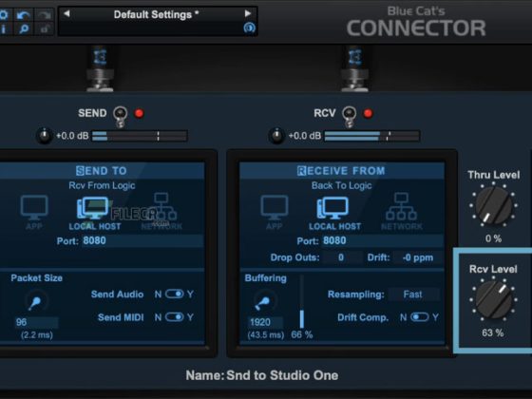Click the Thru Level 0 % value
The height and width of the screenshot is (399, 532).
[x=494, y=238]
